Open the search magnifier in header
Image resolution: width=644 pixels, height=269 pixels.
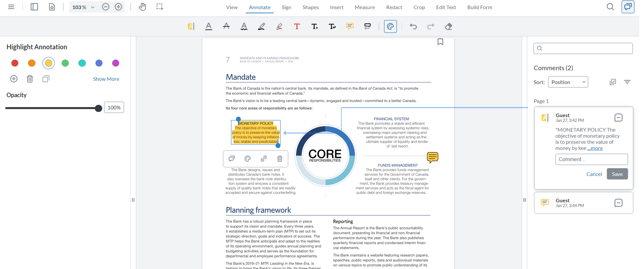pos(610,7)
